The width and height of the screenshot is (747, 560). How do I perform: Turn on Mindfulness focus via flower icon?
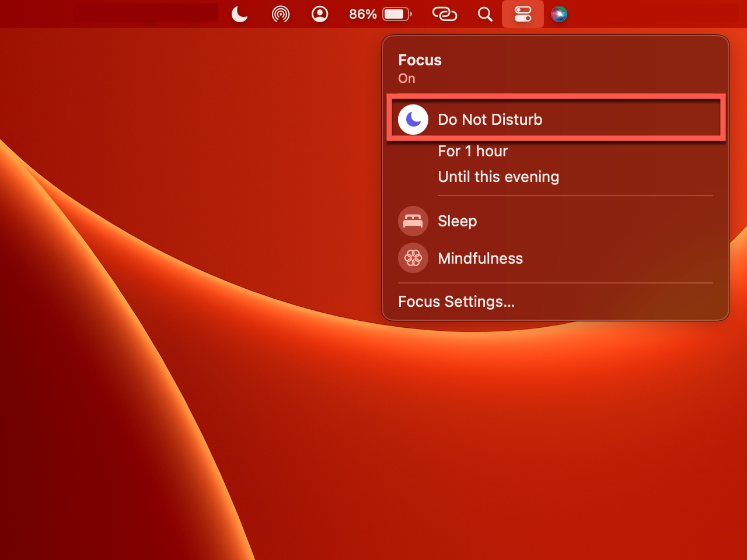click(x=413, y=258)
